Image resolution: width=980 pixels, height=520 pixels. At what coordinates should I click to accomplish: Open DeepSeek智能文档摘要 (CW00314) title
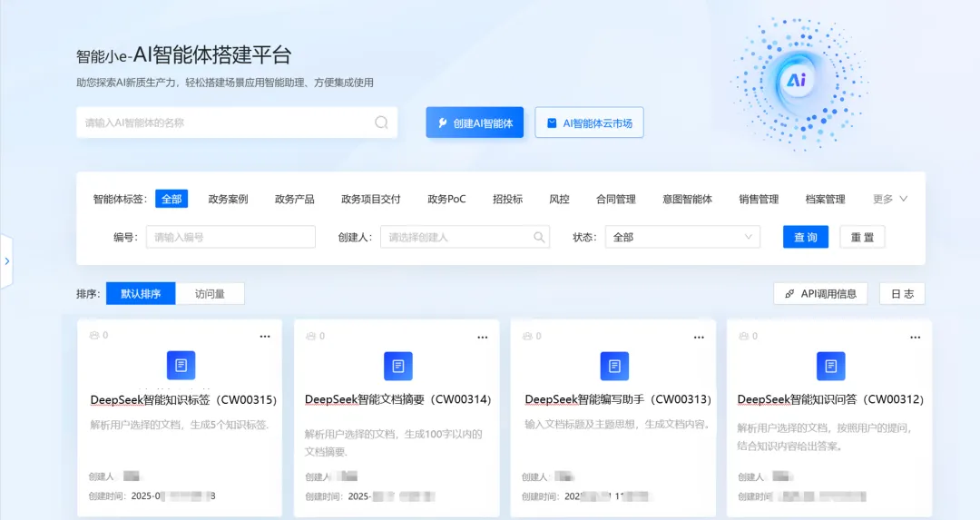(398, 399)
